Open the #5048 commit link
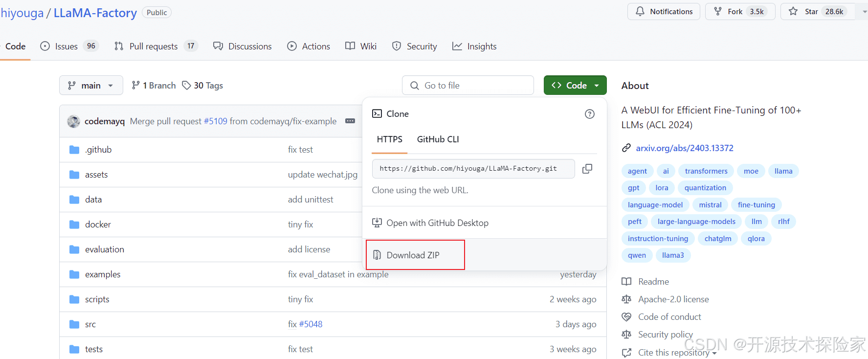 click(311, 324)
